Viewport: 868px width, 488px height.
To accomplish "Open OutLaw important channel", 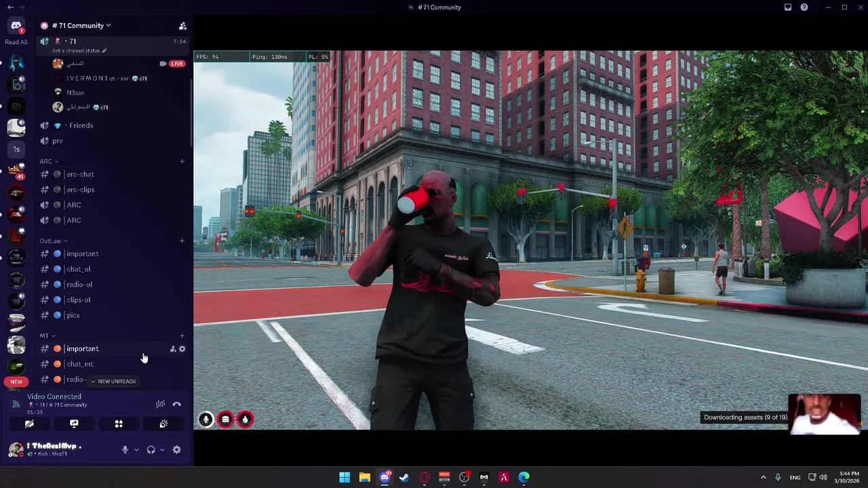I will 82,253.
